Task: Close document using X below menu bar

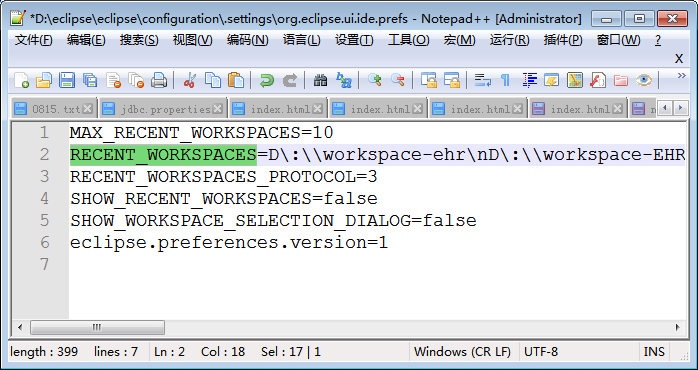Action: coord(679,59)
